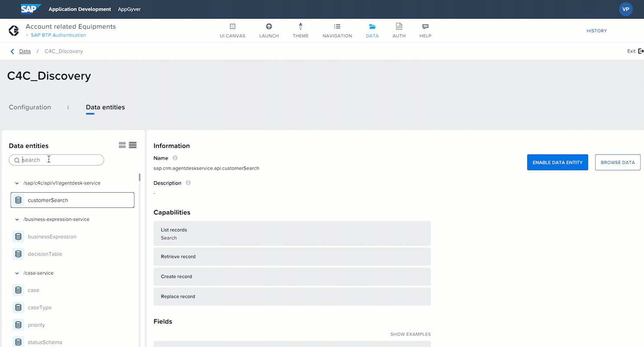Switch to the Configuration tab
This screenshot has height=347, width=644.
pos(30,107)
